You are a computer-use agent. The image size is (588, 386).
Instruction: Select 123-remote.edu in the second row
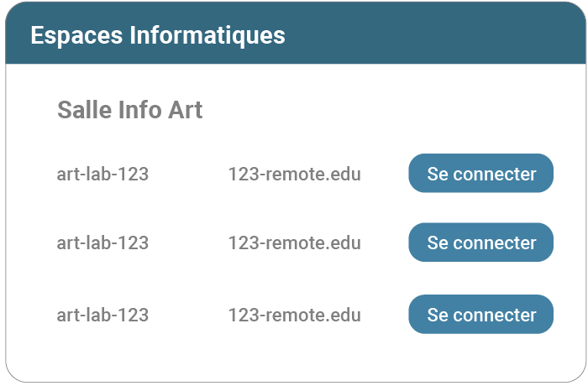tap(294, 243)
